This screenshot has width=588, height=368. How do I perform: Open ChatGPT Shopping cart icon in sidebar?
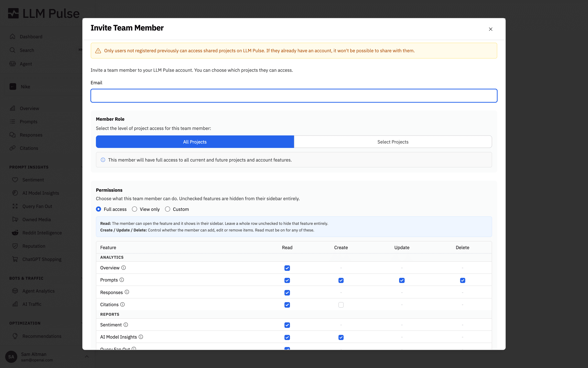[15, 259]
